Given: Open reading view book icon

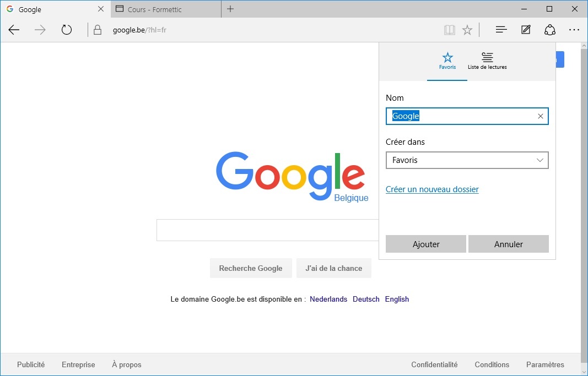Looking at the screenshot, I should 449,30.
